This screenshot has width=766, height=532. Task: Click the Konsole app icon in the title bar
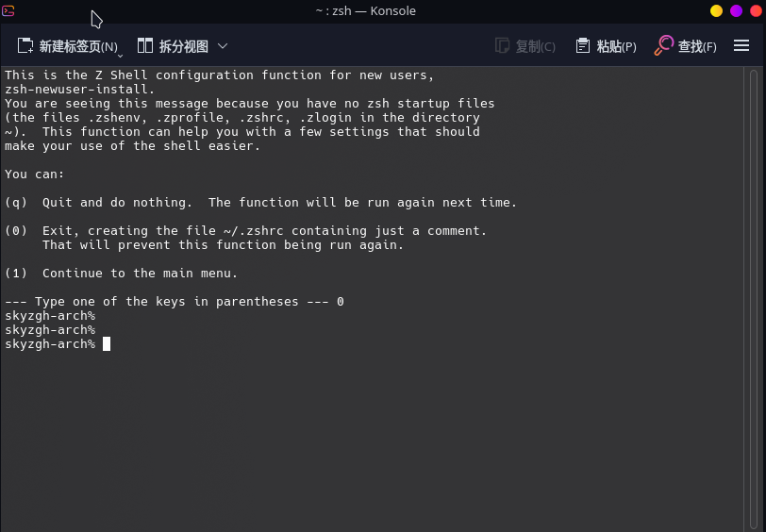(x=8, y=10)
